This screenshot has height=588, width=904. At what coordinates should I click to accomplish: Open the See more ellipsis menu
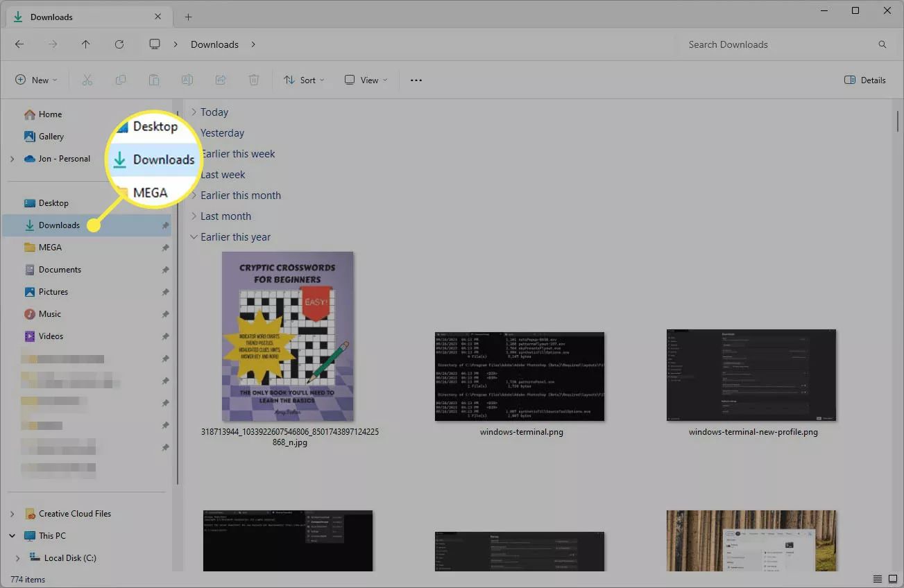tap(416, 80)
